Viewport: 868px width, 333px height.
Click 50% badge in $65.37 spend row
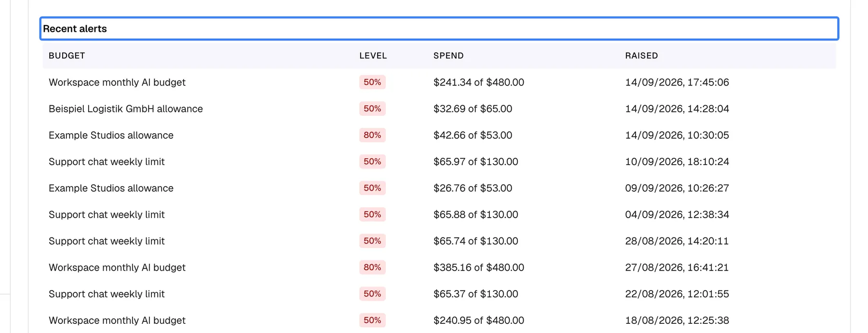(372, 294)
